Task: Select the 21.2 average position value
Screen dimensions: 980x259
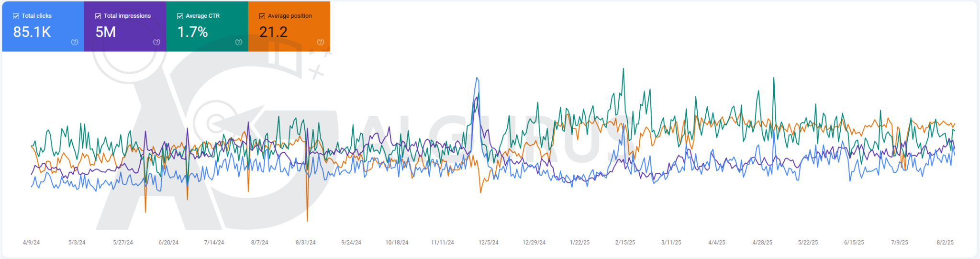Action: click(273, 32)
